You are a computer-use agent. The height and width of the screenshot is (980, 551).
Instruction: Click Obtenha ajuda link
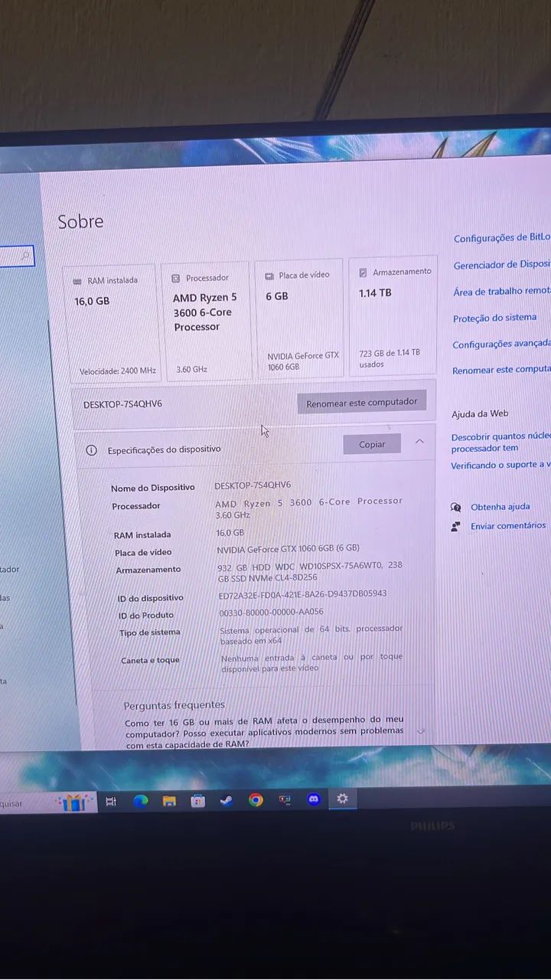[500, 507]
